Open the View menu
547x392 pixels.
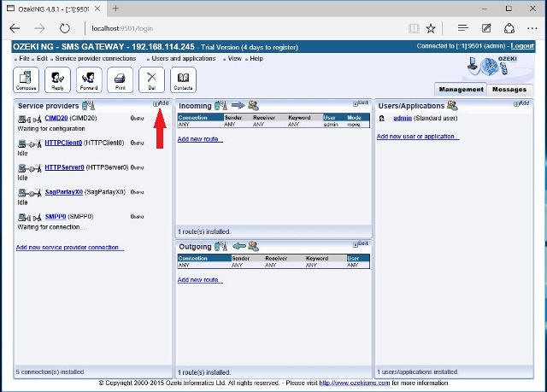tap(234, 59)
